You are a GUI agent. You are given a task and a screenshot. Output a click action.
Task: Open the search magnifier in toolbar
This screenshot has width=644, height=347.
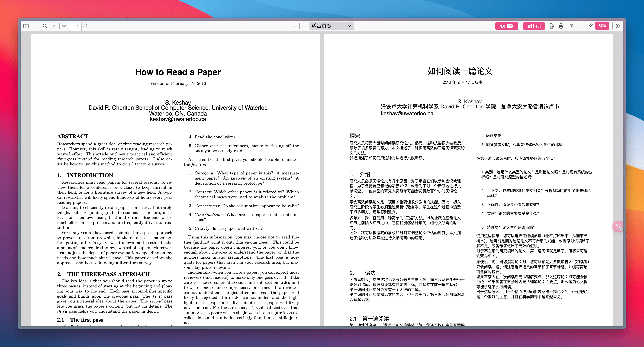(x=45, y=26)
